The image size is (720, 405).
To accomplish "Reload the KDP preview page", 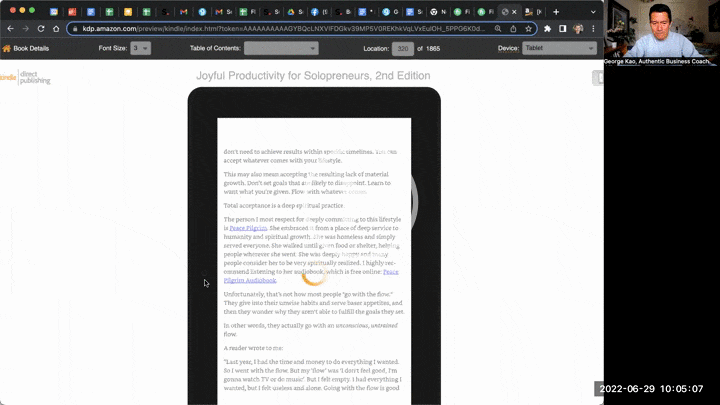I will [41, 28].
